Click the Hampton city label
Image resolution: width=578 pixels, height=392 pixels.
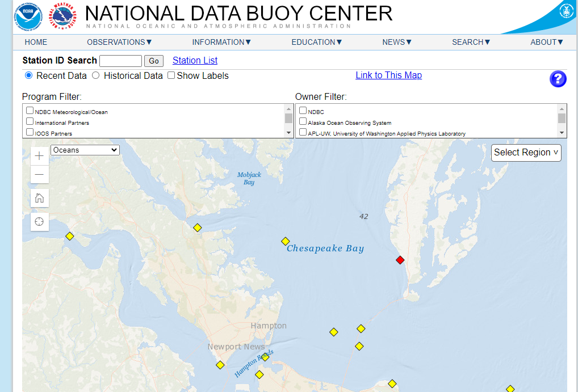(x=269, y=326)
